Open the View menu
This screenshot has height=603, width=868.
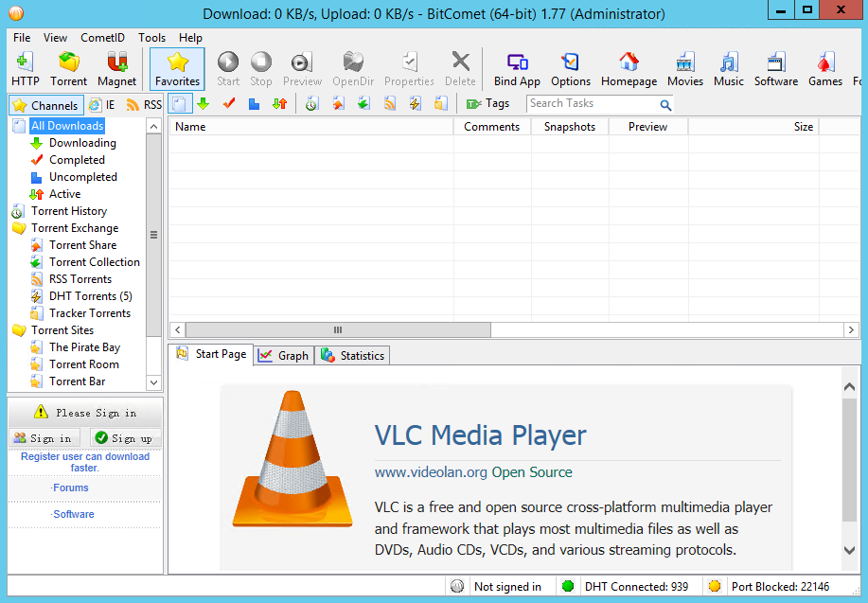click(55, 38)
